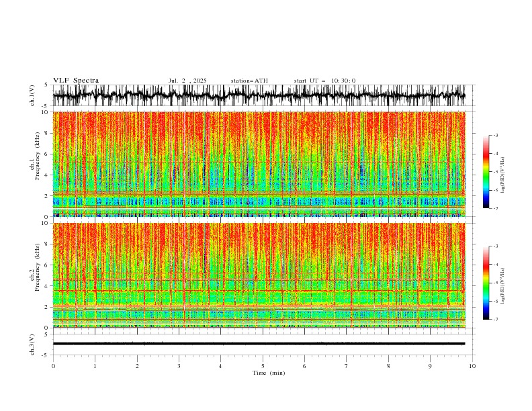
Task: Click time axis tick label "3"
Action: tap(179, 366)
